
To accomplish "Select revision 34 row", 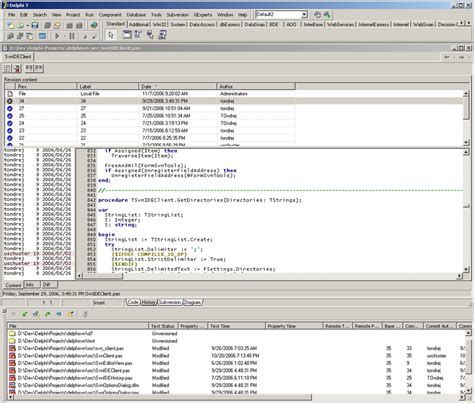I will 233,101.
